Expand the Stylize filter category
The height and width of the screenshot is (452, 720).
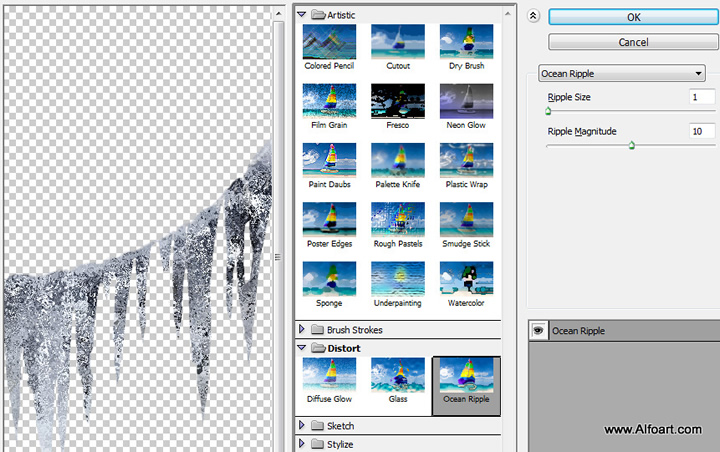pyautogui.click(x=303, y=444)
